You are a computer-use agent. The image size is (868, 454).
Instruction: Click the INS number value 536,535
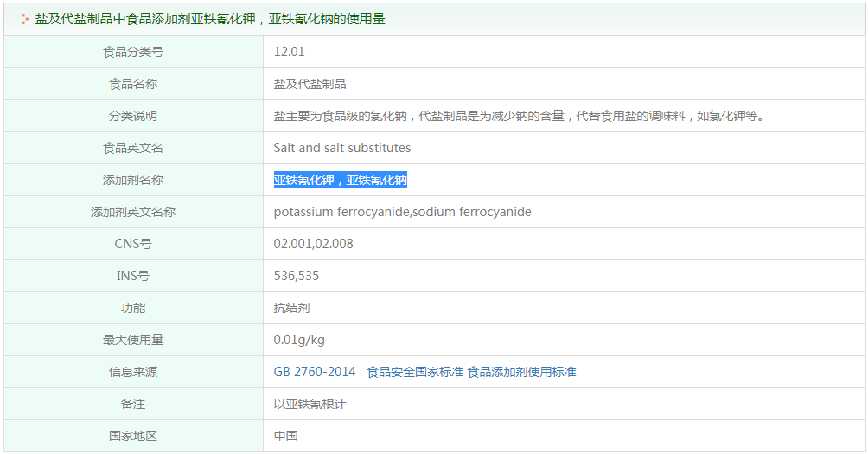[x=296, y=276]
